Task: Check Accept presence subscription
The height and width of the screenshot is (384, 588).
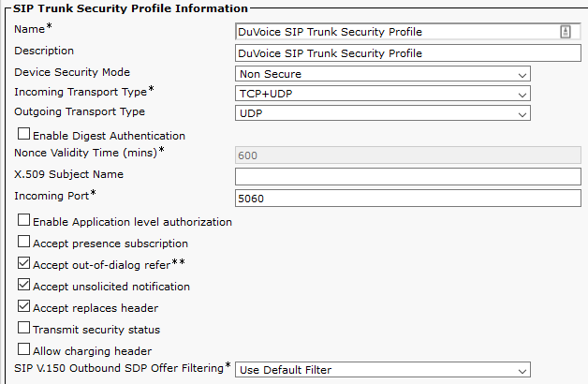Action: (23, 242)
